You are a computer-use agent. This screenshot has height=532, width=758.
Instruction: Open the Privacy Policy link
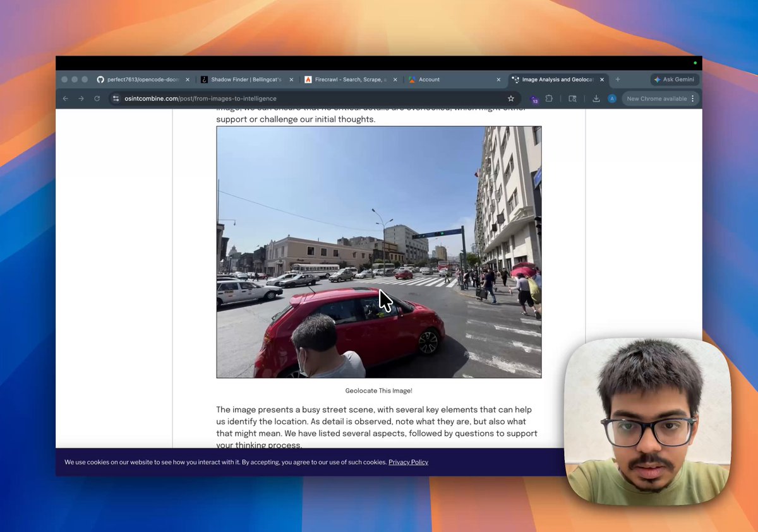(x=408, y=462)
